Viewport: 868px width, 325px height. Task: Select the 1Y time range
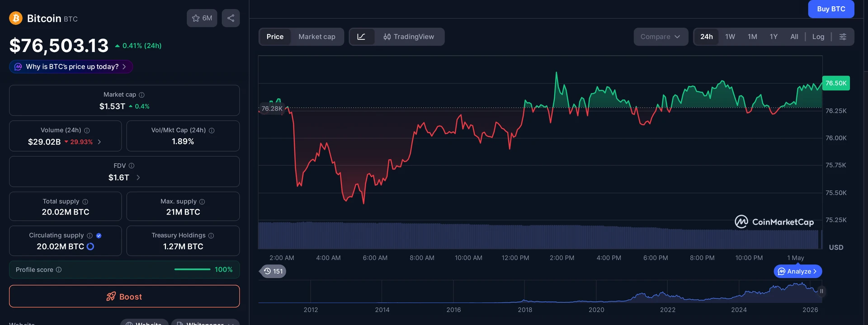[774, 37]
